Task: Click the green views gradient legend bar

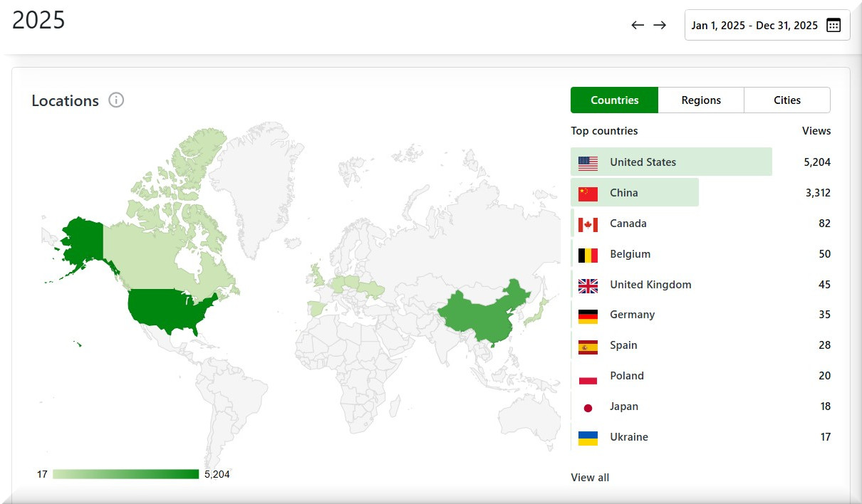Action: pos(125,474)
